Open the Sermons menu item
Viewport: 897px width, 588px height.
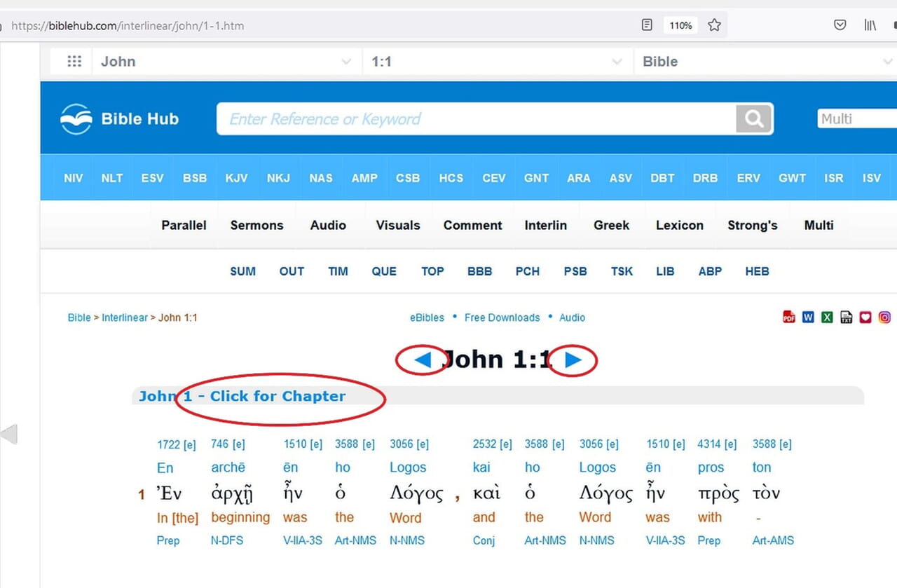pos(256,225)
